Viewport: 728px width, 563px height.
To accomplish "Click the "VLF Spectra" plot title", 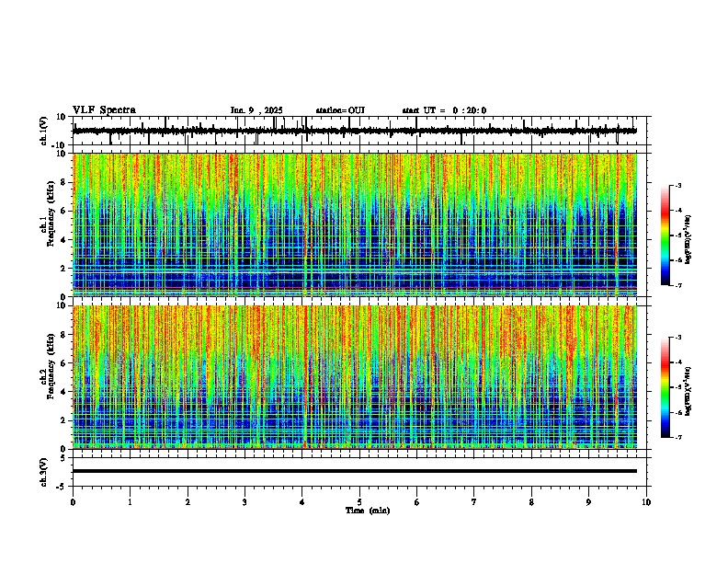I will click(104, 110).
